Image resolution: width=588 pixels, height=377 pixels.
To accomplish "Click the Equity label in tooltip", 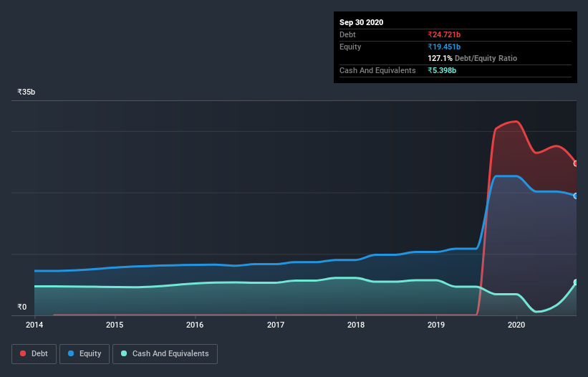I will point(350,47).
